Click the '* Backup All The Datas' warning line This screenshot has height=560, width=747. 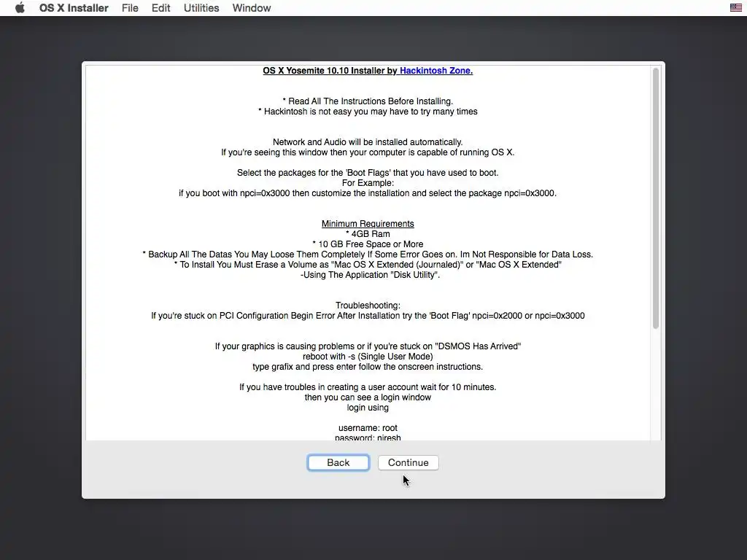click(368, 254)
